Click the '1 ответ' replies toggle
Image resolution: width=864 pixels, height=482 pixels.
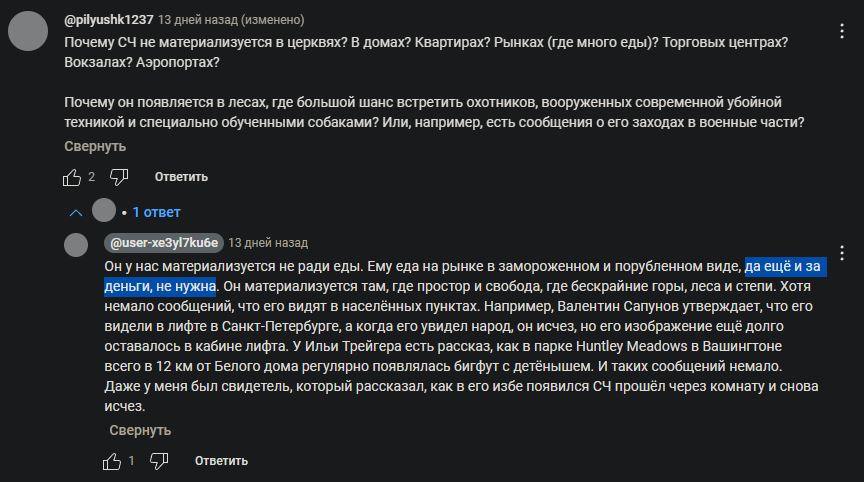coord(156,212)
